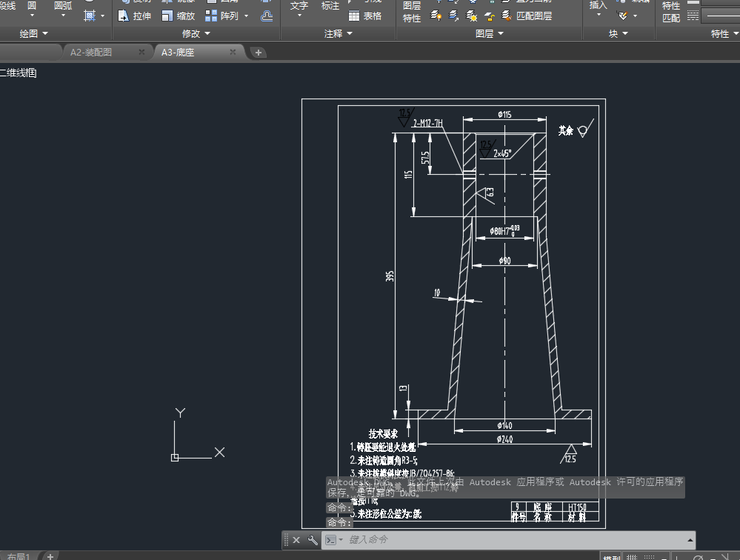The height and width of the screenshot is (560, 740).
Task: Expand the 注释 (Annotation) panel
Action: click(338, 33)
